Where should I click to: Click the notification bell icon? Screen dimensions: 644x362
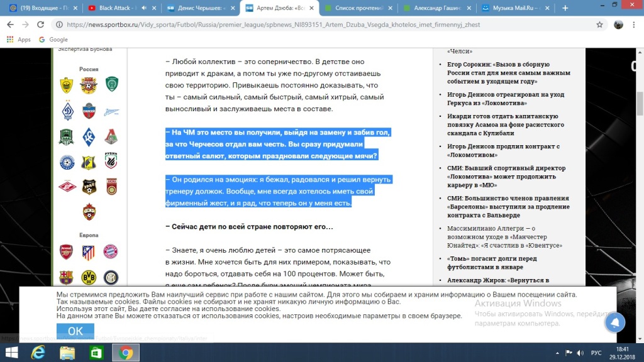pyautogui.click(x=615, y=322)
